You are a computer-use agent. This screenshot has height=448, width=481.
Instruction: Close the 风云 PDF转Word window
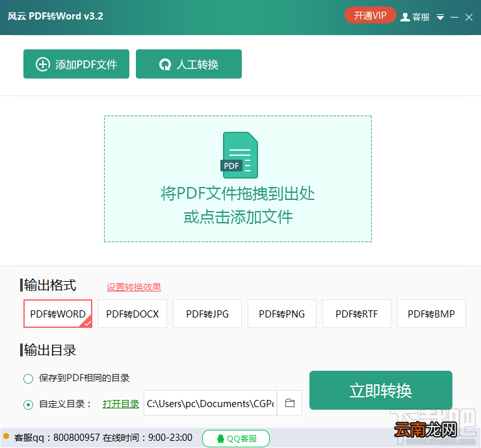coord(469,17)
